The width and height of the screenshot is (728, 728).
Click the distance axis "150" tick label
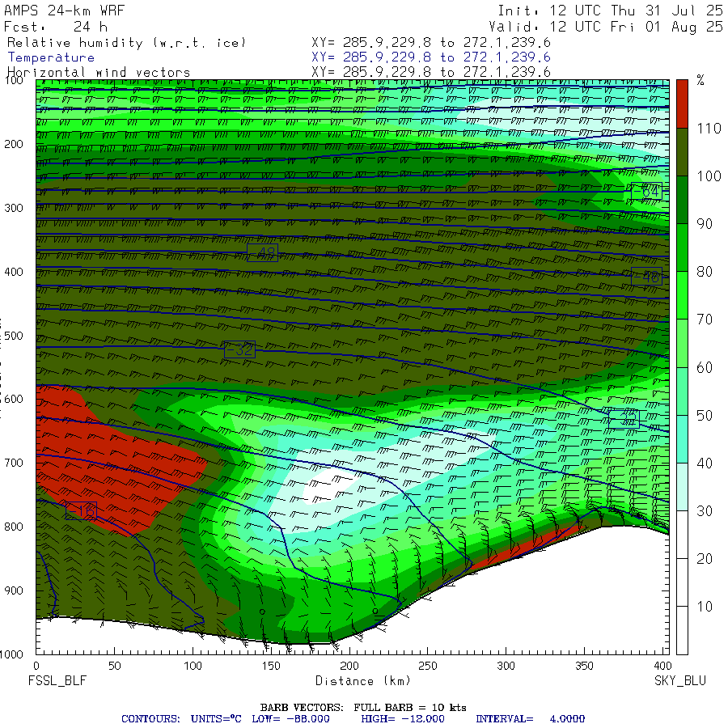[271, 666]
